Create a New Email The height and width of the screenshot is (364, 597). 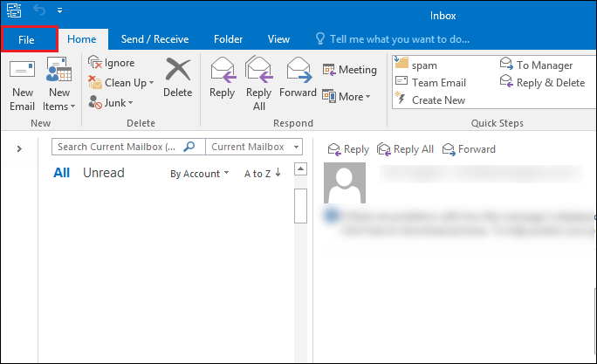tap(22, 85)
